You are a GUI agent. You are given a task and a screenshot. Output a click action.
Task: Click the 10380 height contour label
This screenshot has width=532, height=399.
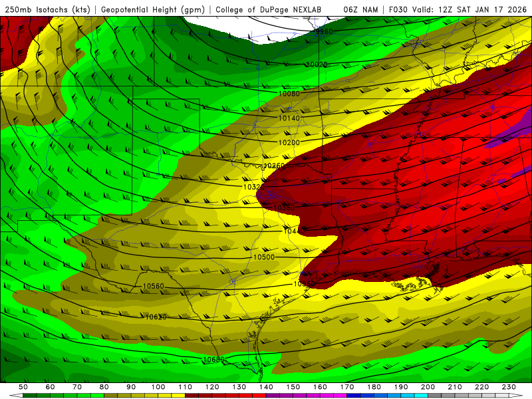pyautogui.click(x=284, y=207)
